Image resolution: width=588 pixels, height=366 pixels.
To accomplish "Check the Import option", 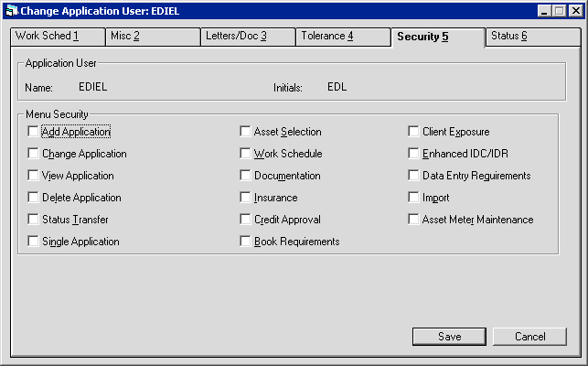I will pyautogui.click(x=413, y=198).
